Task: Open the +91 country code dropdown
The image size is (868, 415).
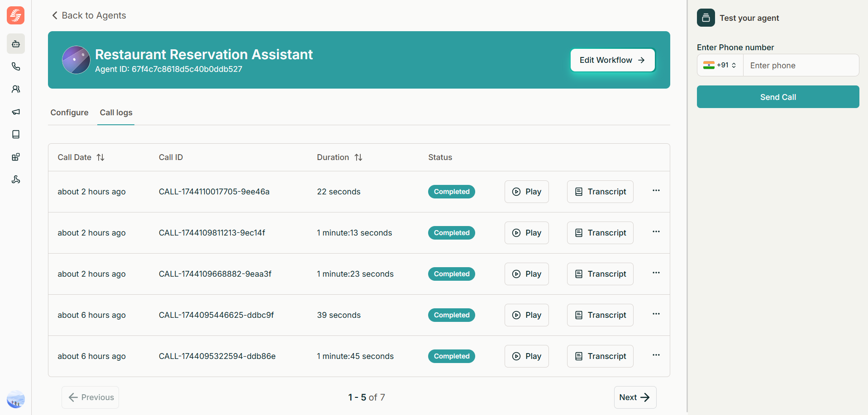Action: [x=720, y=65]
